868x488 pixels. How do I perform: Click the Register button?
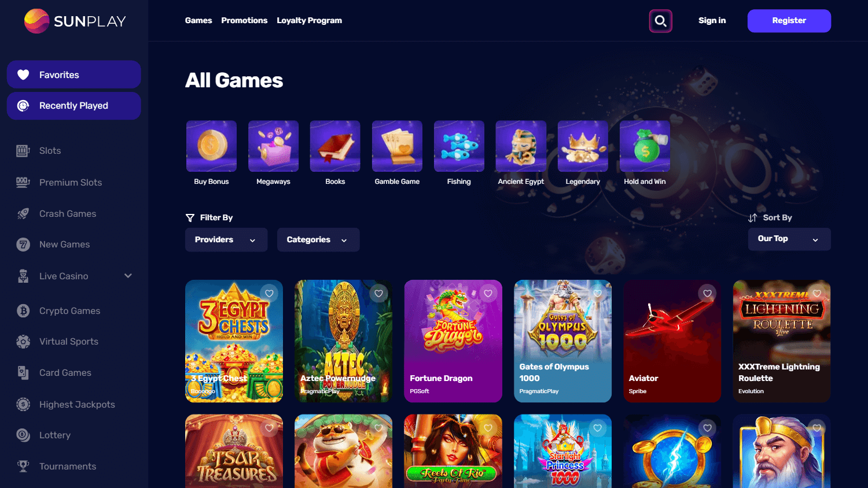pyautogui.click(x=789, y=21)
